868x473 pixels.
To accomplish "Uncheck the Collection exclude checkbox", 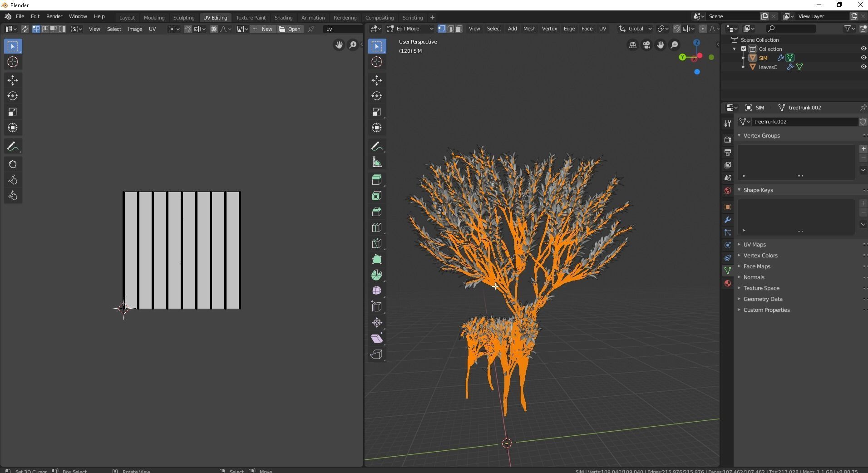I will pyautogui.click(x=744, y=49).
